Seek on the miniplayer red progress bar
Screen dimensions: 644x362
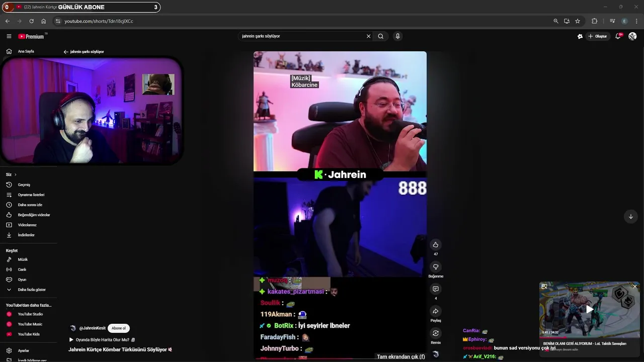[590, 337]
